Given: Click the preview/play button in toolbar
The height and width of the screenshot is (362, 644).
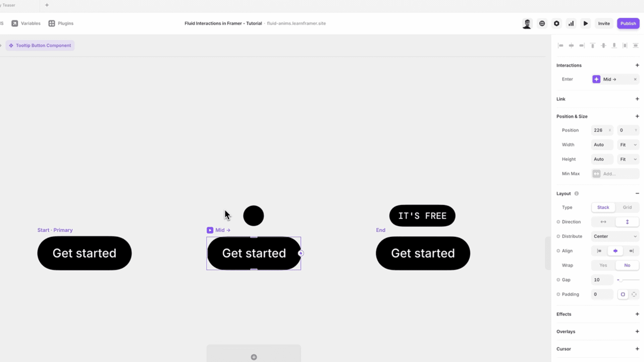Looking at the screenshot, I should click(585, 23).
